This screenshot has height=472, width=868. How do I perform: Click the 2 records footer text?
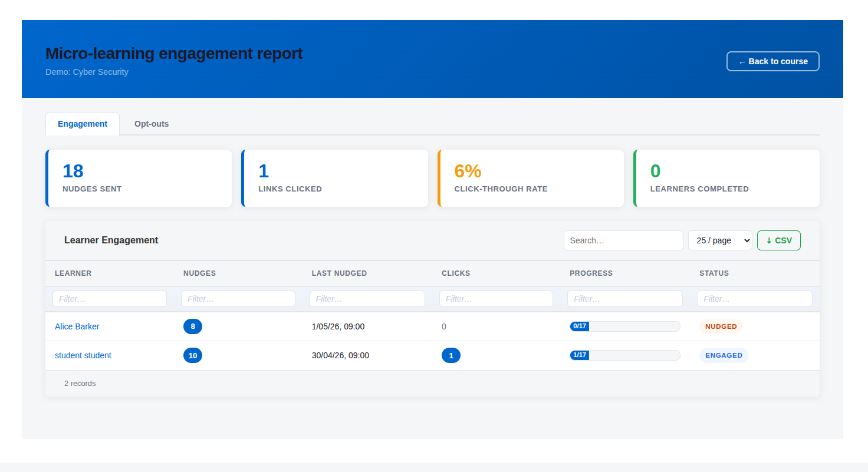(x=80, y=384)
